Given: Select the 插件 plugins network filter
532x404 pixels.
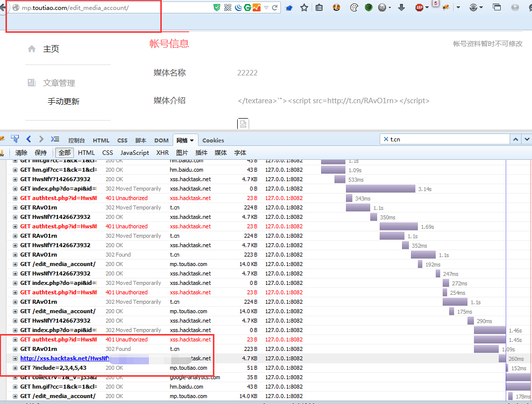Looking at the screenshot, I should click(201, 153).
